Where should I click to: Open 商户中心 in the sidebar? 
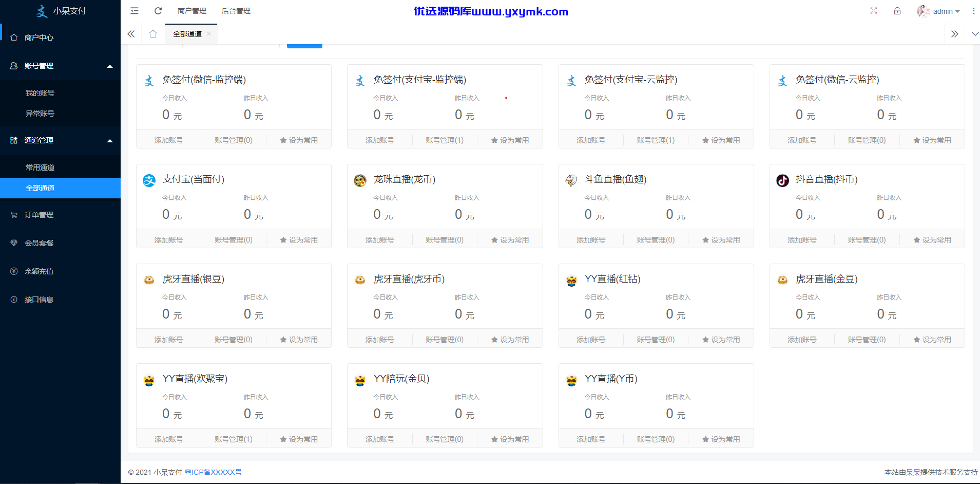60,38
